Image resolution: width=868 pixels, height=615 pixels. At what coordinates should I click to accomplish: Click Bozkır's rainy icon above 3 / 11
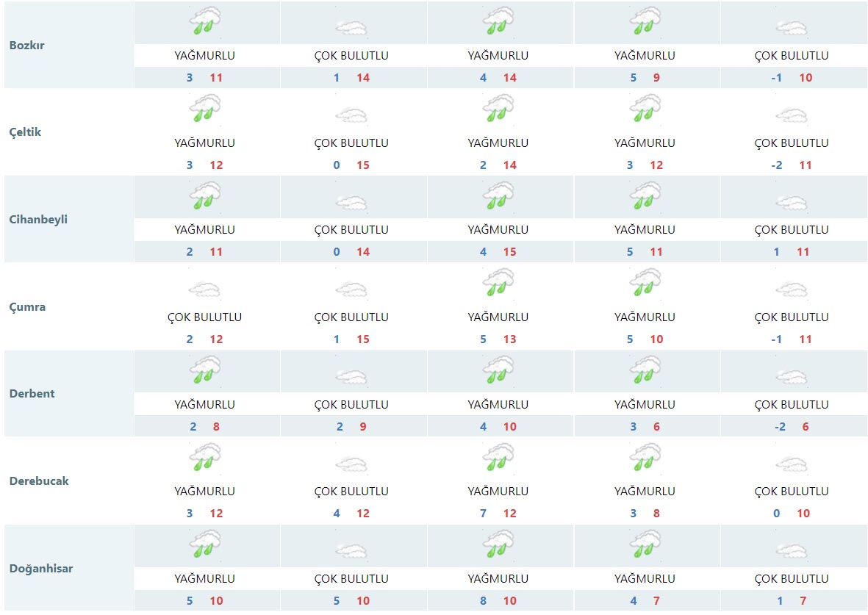pos(205,22)
